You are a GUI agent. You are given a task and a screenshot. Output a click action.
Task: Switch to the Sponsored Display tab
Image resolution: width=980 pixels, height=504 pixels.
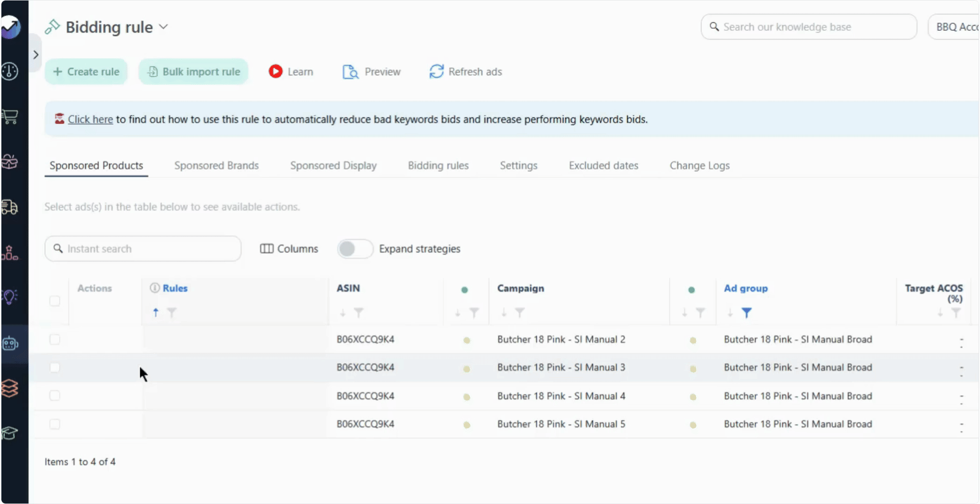pos(333,166)
